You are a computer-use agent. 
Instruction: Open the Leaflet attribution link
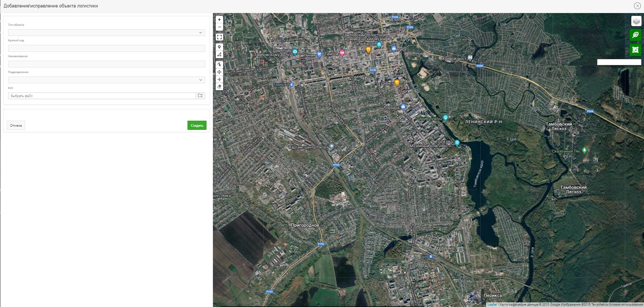492,305
